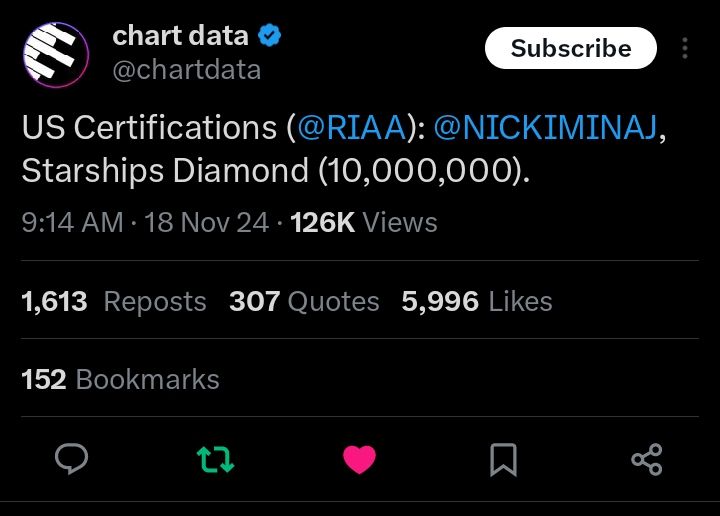
Task: Open the reply comment icon
Action: pyautogui.click(x=71, y=459)
